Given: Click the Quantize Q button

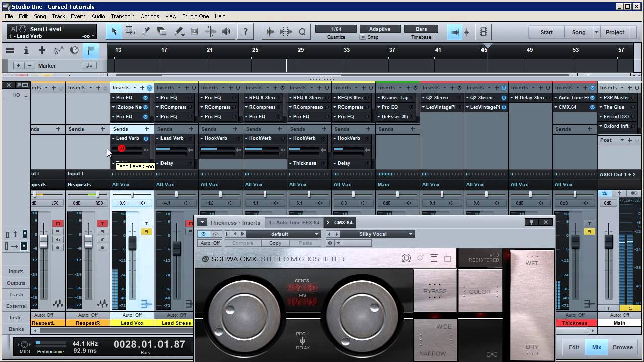Looking at the screenshot, I should (x=302, y=32).
